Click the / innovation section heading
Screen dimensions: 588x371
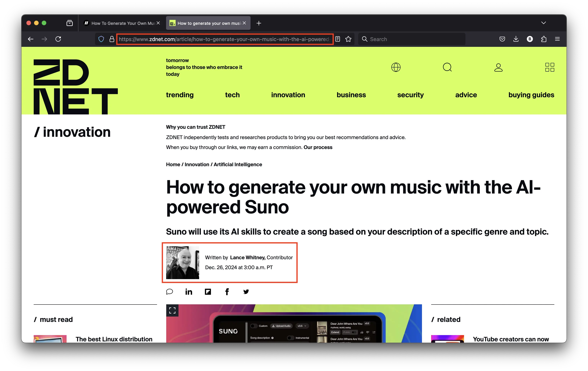click(72, 132)
